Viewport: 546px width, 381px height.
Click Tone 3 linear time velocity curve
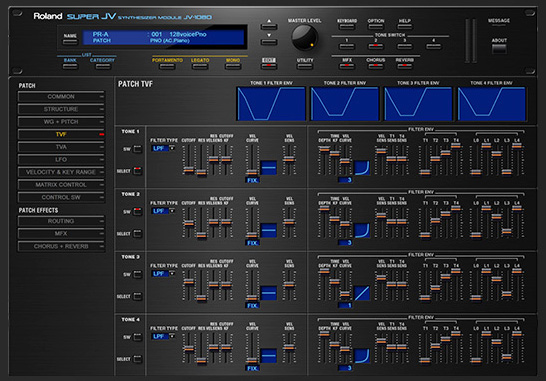[x=362, y=293]
